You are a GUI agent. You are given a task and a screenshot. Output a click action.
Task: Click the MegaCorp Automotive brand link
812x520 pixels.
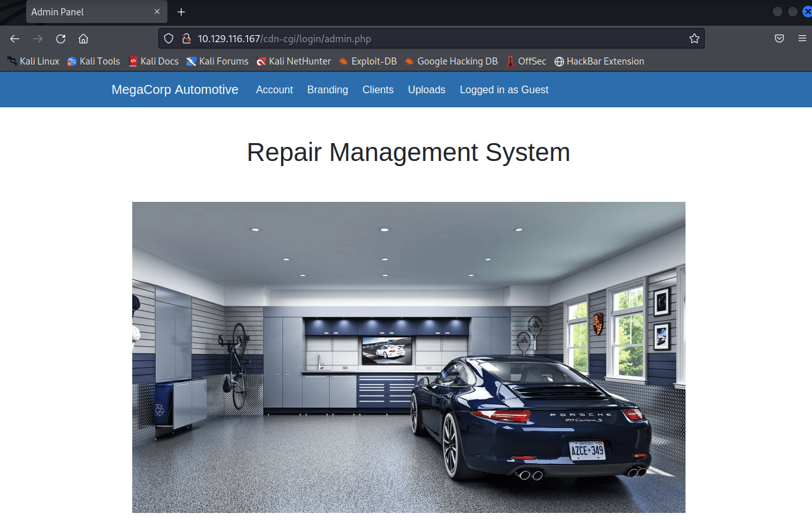174,90
